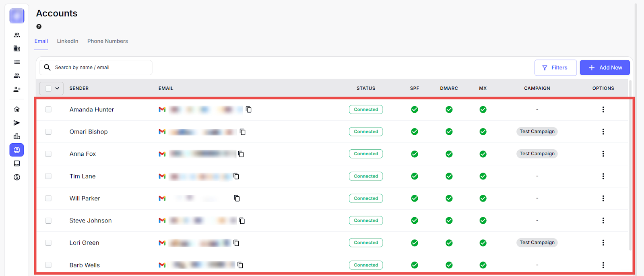
Task: Copy Will Parker's email address
Action: click(x=237, y=198)
